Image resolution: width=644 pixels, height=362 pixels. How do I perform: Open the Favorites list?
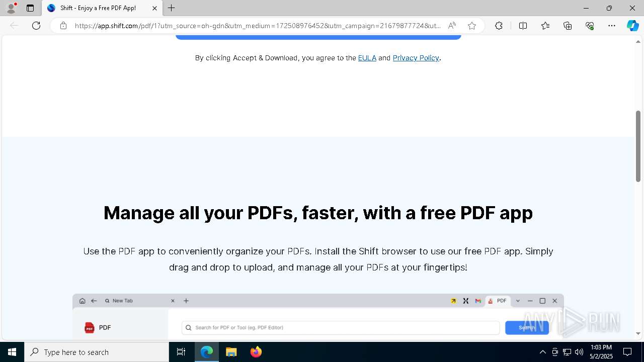545,26
